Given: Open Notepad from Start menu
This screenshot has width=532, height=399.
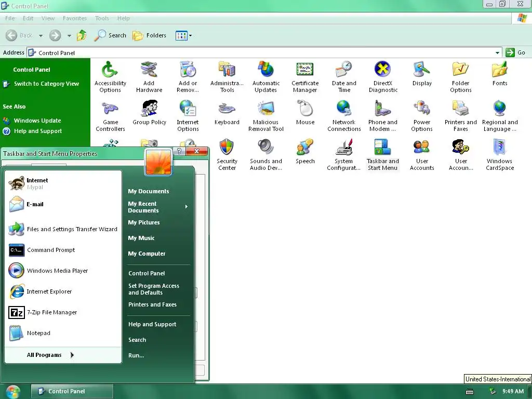Looking at the screenshot, I should click(63, 333).
